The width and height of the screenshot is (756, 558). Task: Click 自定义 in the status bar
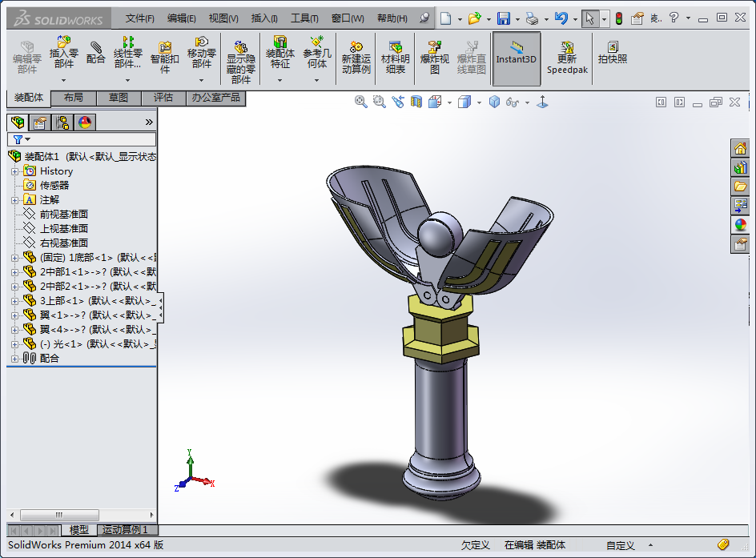pyautogui.click(x=620, y=545)
